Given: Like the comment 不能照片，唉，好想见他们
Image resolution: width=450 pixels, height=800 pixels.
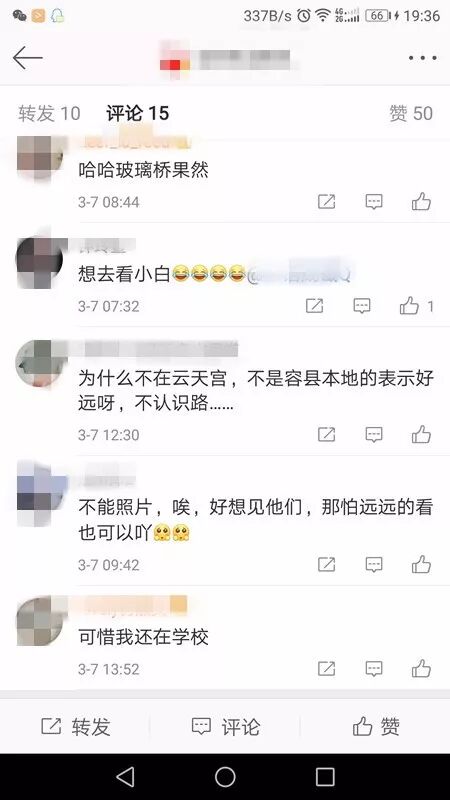Looking at the screenshot, I should 421,564.
